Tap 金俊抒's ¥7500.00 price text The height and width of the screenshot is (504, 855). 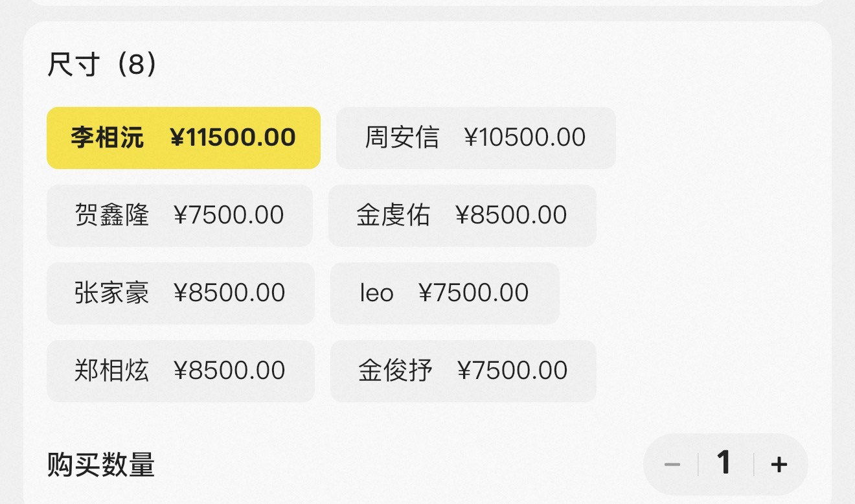pyautogui.click(x=512, y=371)
